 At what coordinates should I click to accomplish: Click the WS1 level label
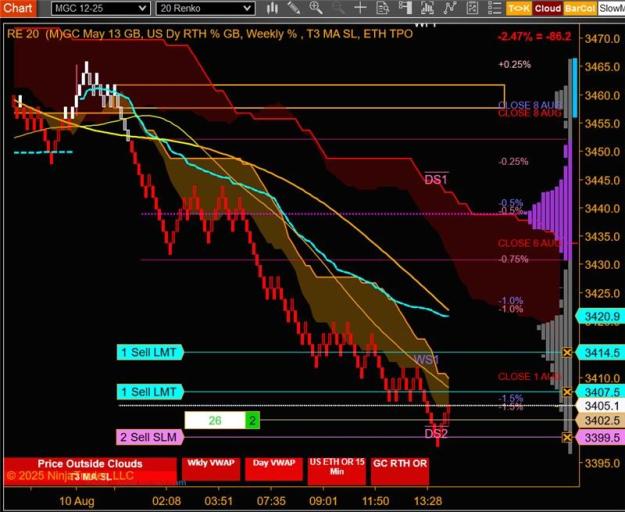pos(427,360)
